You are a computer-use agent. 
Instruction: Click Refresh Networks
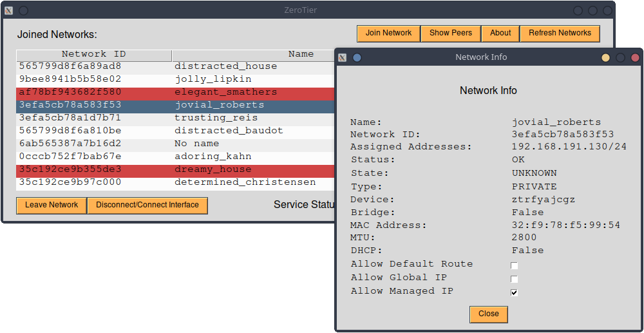pos(560,33)
